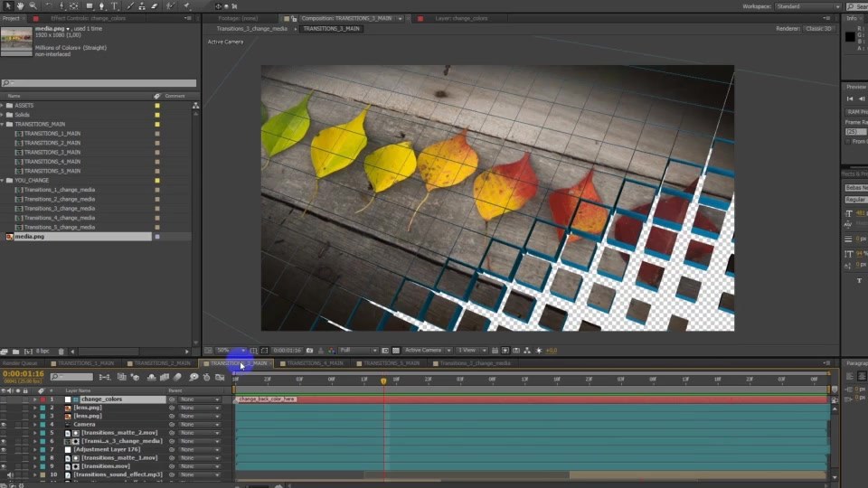Click the motion blur enable icon in timeline
The height and width of the screenshot is (488, 868).
click(177, 377)
